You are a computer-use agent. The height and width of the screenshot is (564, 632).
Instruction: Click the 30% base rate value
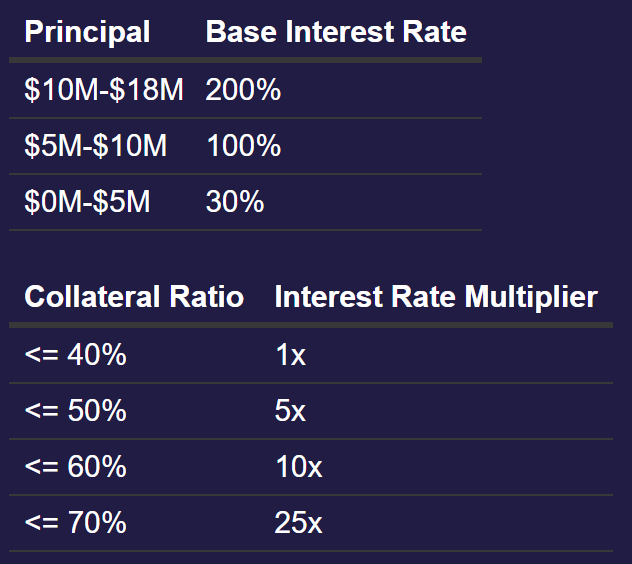(x=235, y=202)
